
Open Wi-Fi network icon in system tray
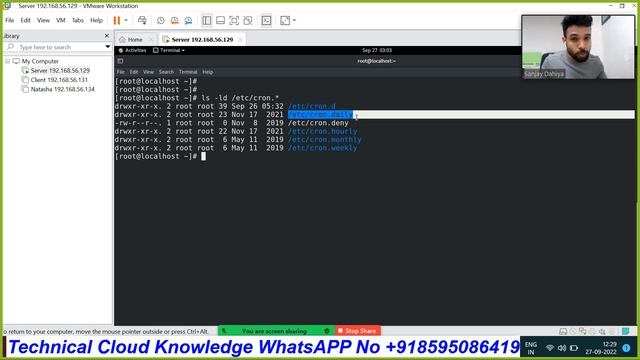click(x=550, y=348)
